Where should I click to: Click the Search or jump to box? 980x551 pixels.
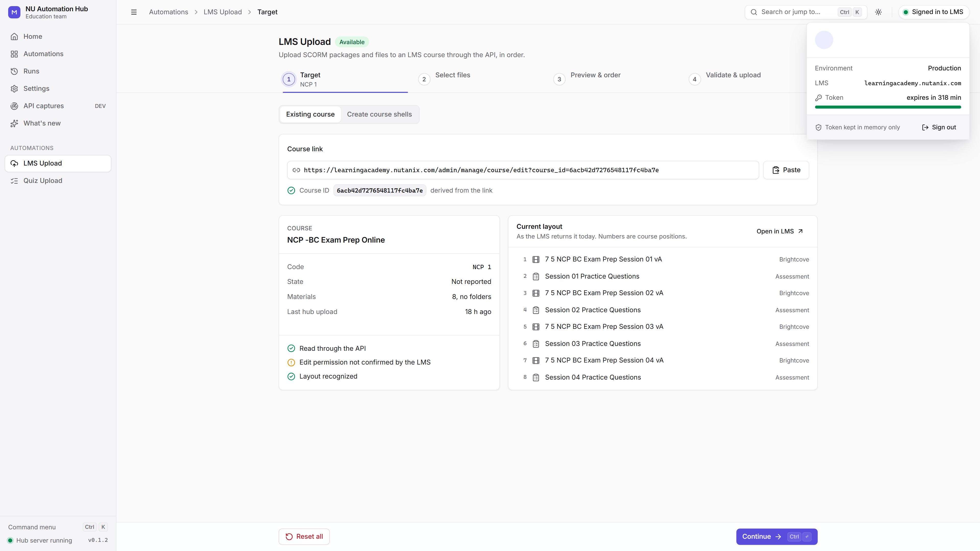tap(806, 12)
